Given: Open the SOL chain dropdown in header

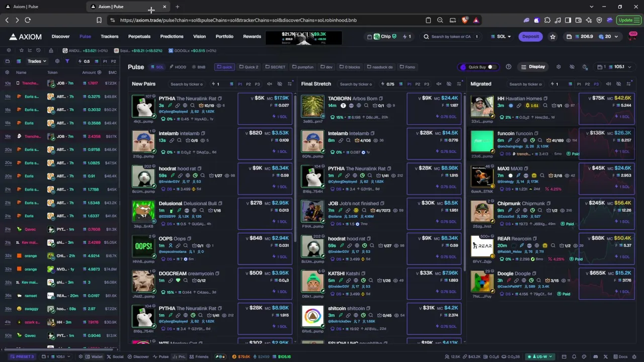Looking at the screenshot, I should pyautogui.click(x=501, y=37).
